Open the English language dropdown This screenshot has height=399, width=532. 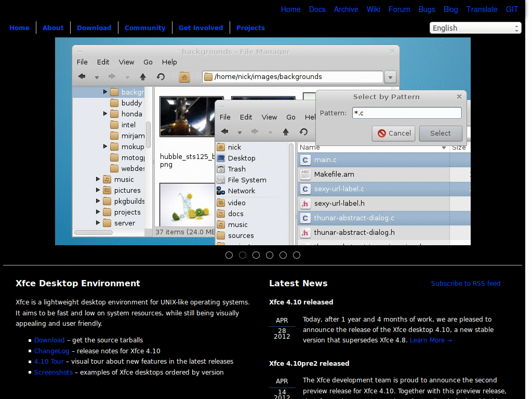click(475, 28)
